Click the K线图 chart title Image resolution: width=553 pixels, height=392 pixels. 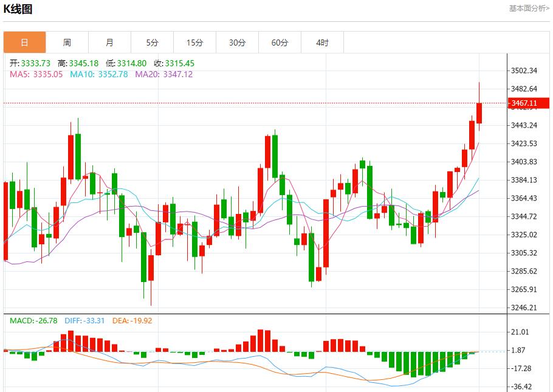pyautogui.click(x=18, y=9)
